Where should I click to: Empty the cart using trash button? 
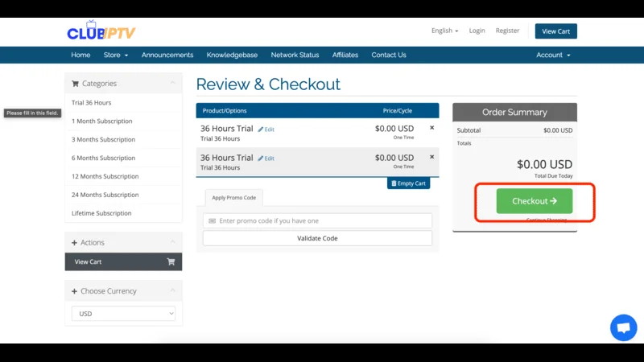point(408,183)
